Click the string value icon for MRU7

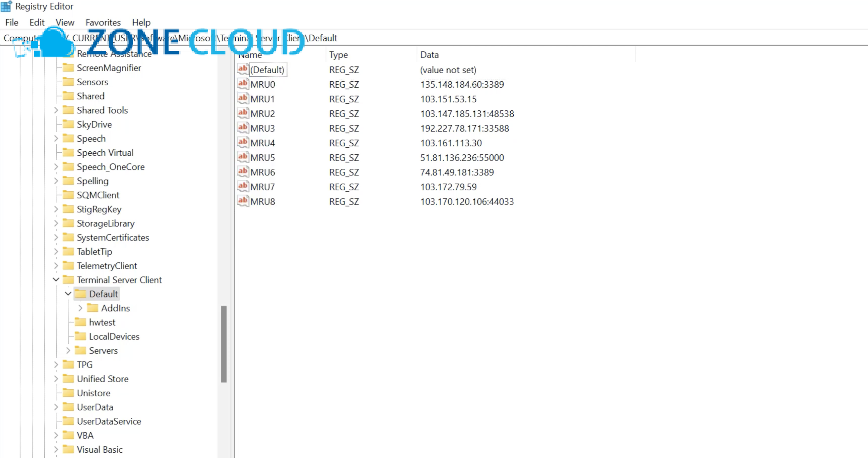243,186
